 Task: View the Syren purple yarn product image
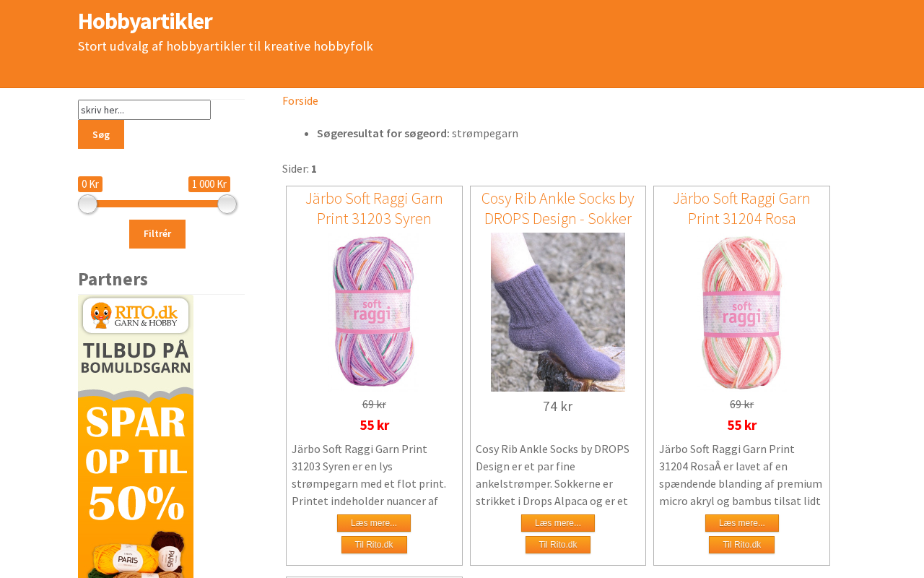click(x=374, y=312)
